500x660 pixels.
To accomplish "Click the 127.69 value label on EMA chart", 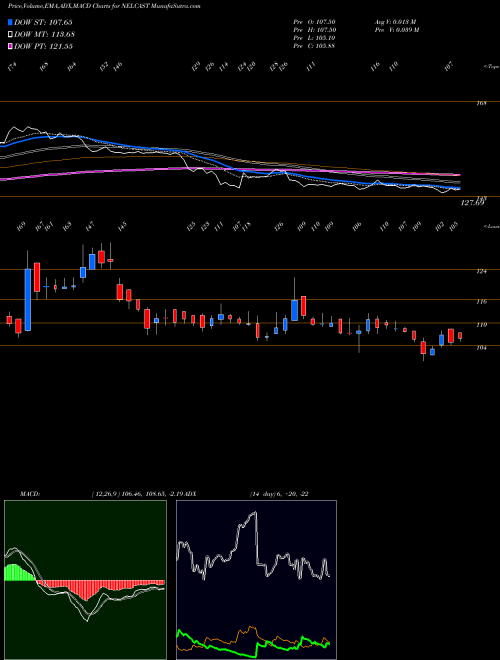I will point(472,203).
